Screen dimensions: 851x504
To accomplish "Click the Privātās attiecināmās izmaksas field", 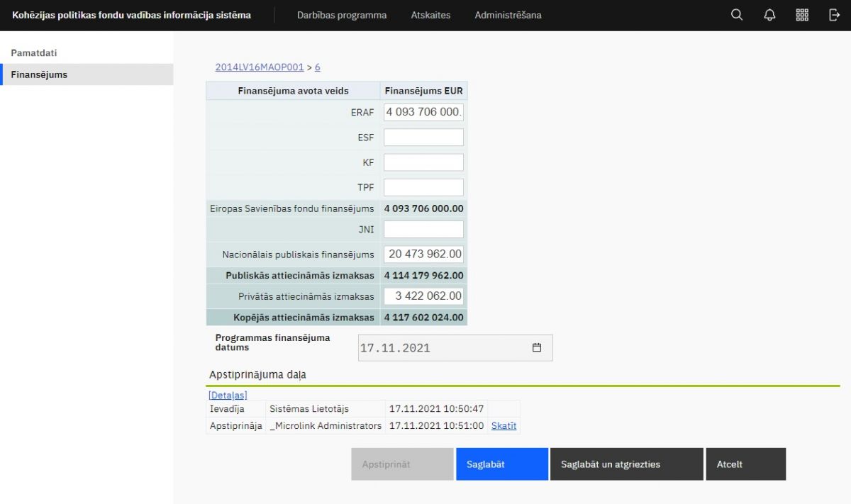I will (x=423, y=296).
